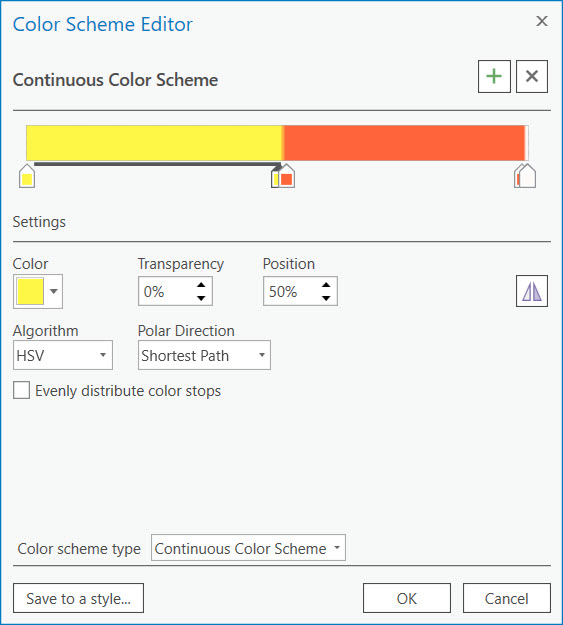Expand the Polar Direction Shortest Path dropdown
Image resolution: width=563 pixels, height=625 pixels.
(204, 355)
